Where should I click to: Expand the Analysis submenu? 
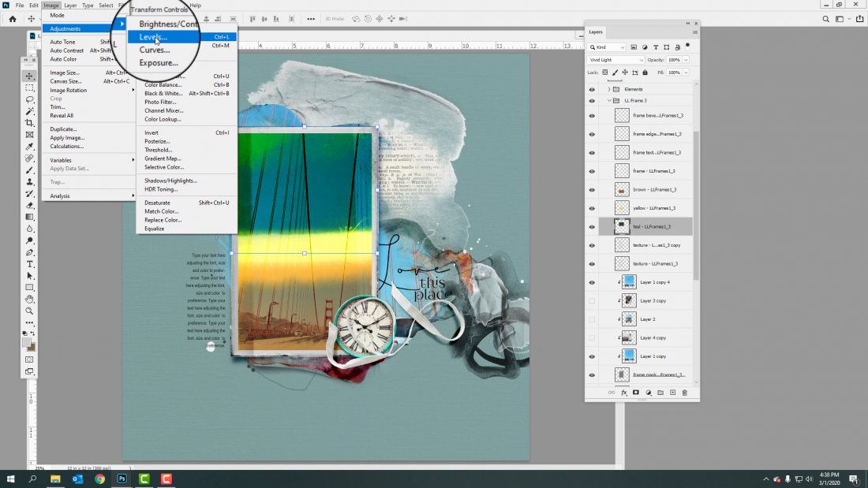pyautogui.click(x=88, y=196)
